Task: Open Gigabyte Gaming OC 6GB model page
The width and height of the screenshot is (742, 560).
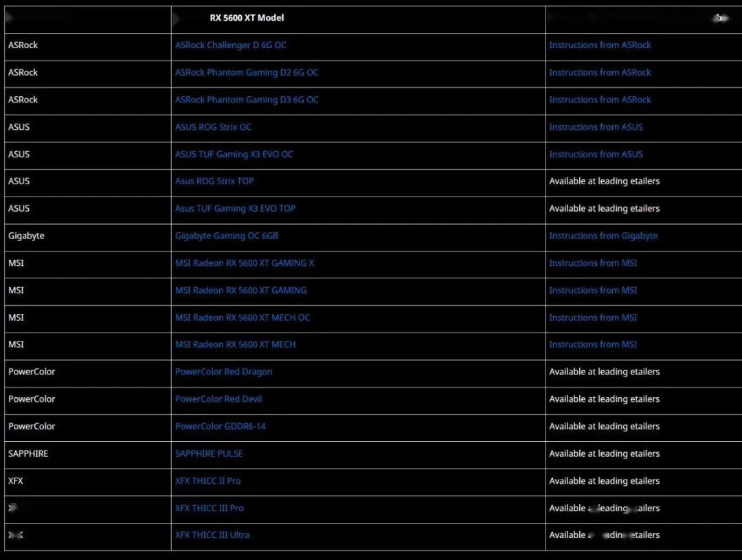Action: [x=227, y=236]
